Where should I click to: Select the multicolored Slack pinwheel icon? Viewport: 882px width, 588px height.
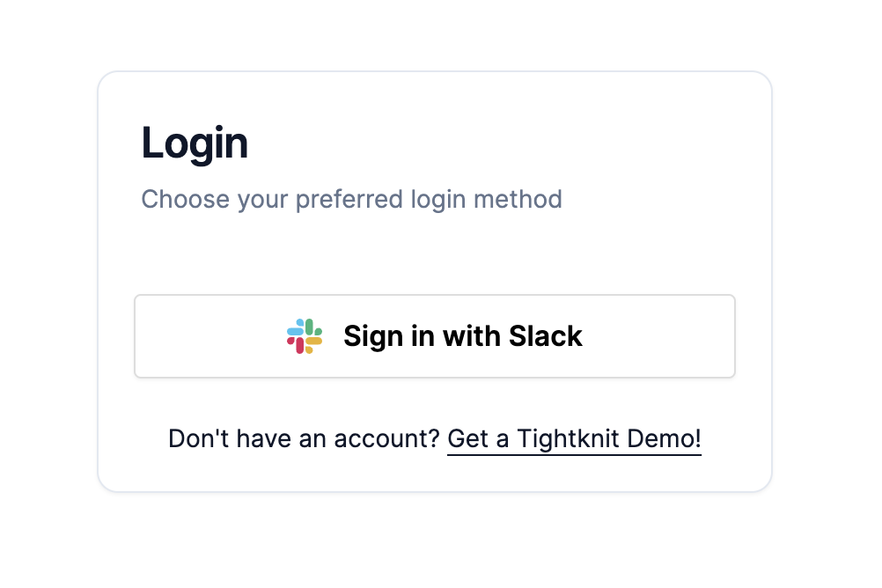point(304,335)
